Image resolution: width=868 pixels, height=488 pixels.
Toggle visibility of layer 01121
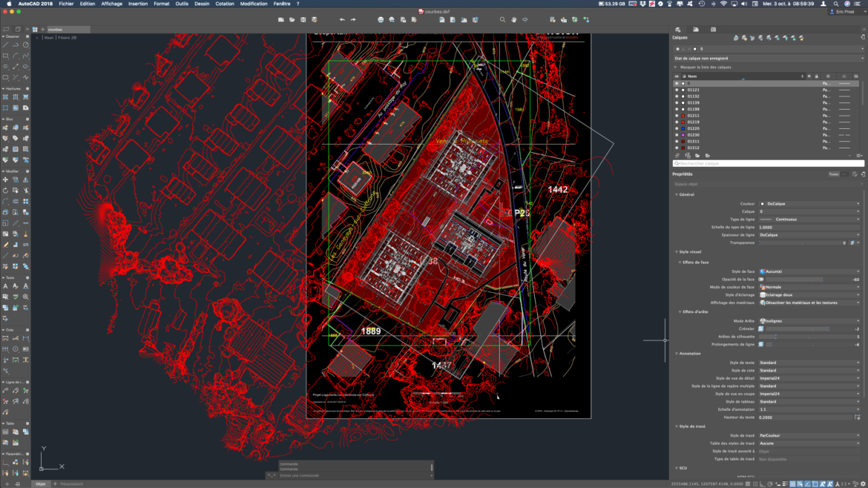(x=677, y=90)
